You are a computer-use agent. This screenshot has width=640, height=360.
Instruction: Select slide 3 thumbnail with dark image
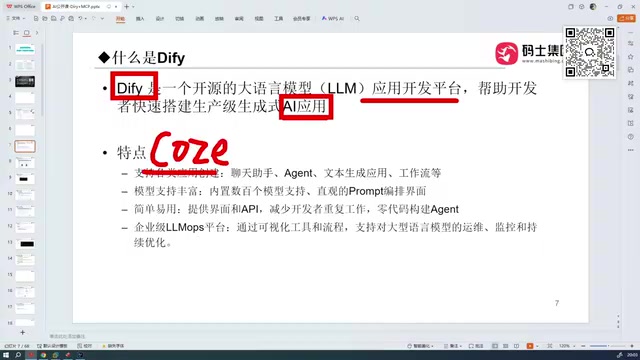(25, 81)
